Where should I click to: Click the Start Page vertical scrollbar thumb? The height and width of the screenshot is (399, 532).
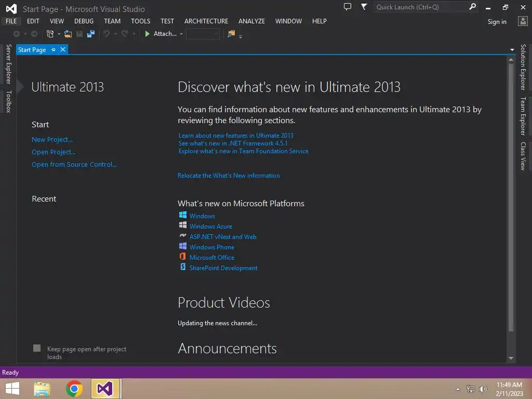(x=511, y=197)
